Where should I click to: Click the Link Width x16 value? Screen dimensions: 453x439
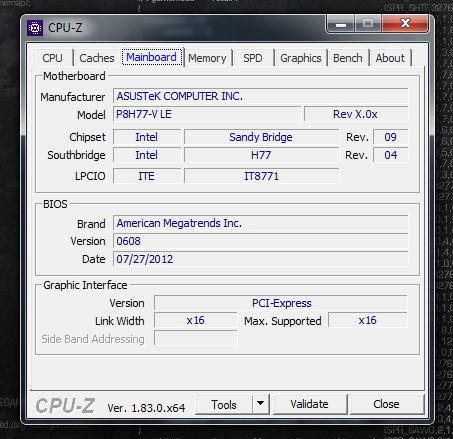196,320
